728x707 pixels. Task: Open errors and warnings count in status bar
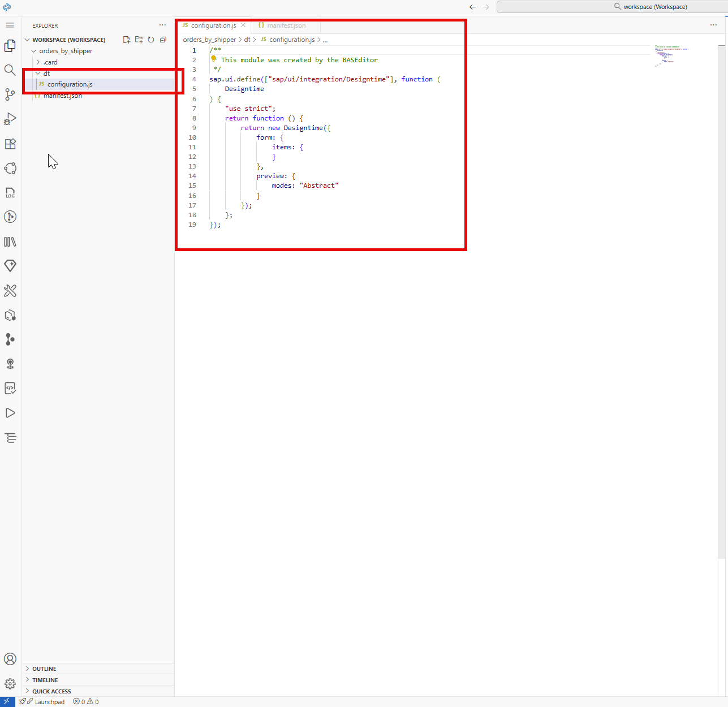[86, 702]
